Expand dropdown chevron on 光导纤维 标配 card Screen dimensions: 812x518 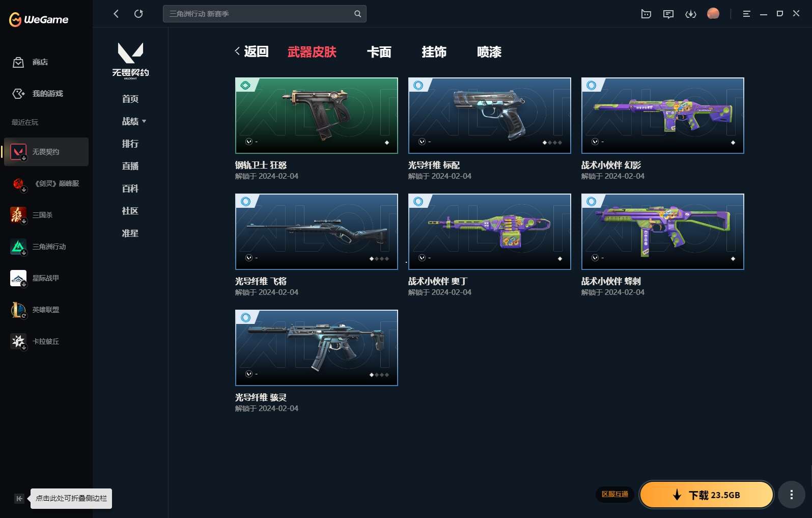click(422, 142)
